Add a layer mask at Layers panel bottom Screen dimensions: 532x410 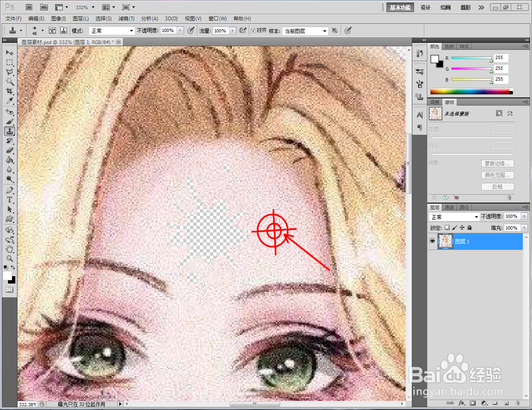click(x=473, y=403)
